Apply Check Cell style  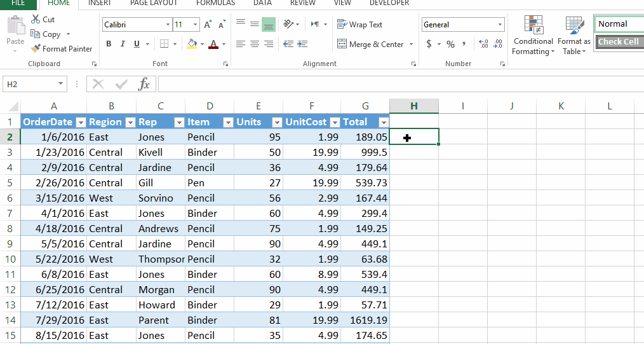click(x=619, y=41)
